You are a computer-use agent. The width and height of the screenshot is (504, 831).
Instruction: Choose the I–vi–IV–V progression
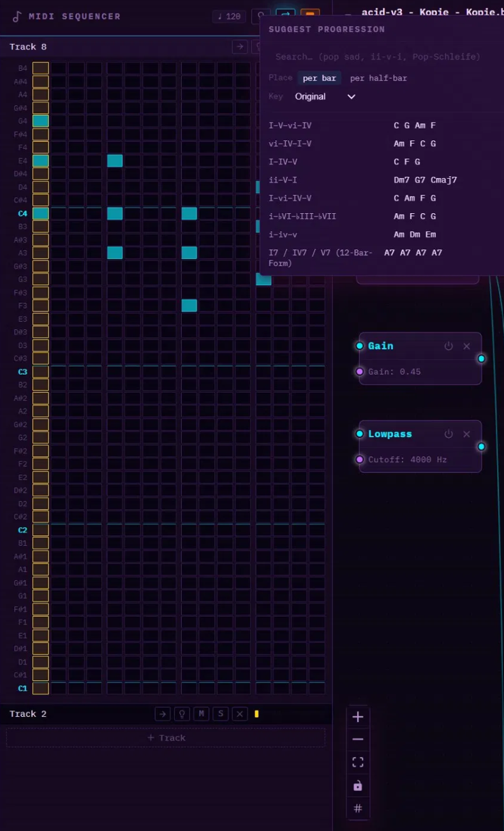[x=382, y=198]
